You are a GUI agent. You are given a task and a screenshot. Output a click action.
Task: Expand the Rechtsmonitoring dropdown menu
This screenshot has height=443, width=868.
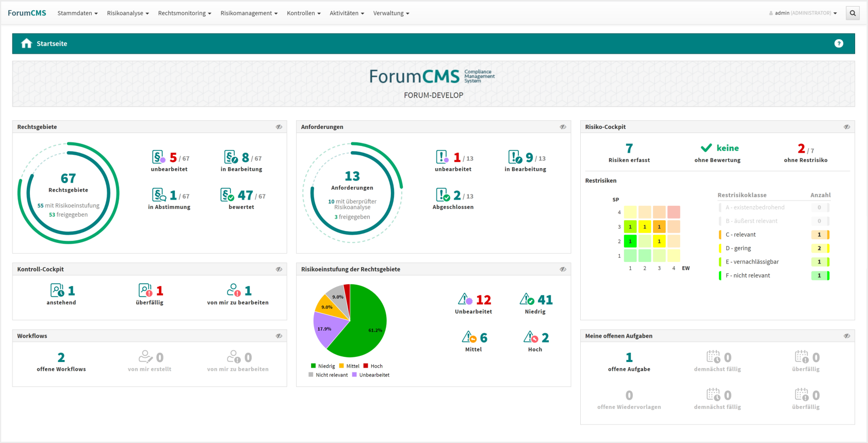click(185, 13)
